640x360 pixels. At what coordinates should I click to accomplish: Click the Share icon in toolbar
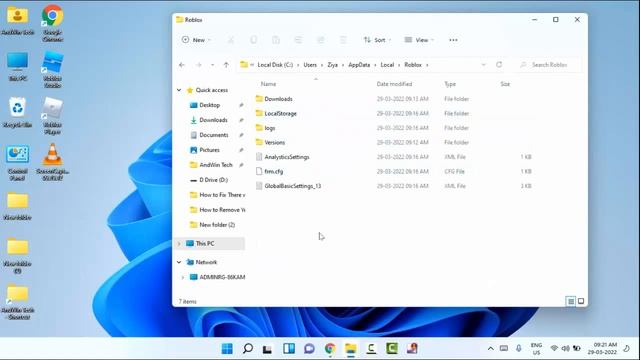321,40
